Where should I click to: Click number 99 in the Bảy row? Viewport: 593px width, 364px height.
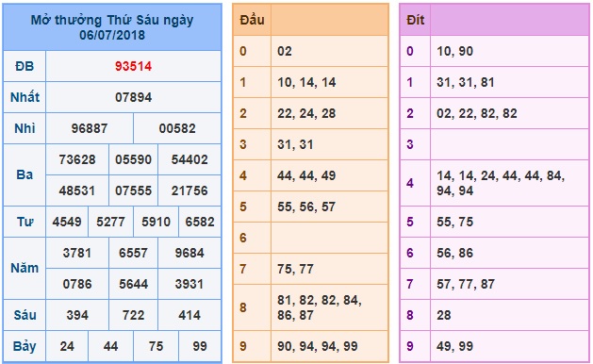(x=200, y=346)
